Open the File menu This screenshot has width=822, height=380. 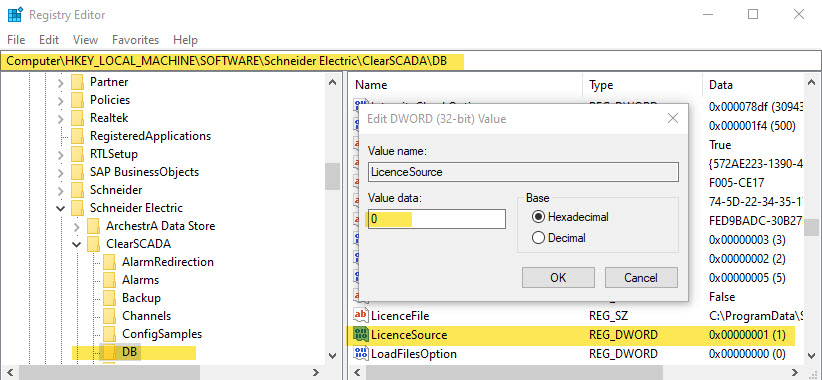coord(16,40)
